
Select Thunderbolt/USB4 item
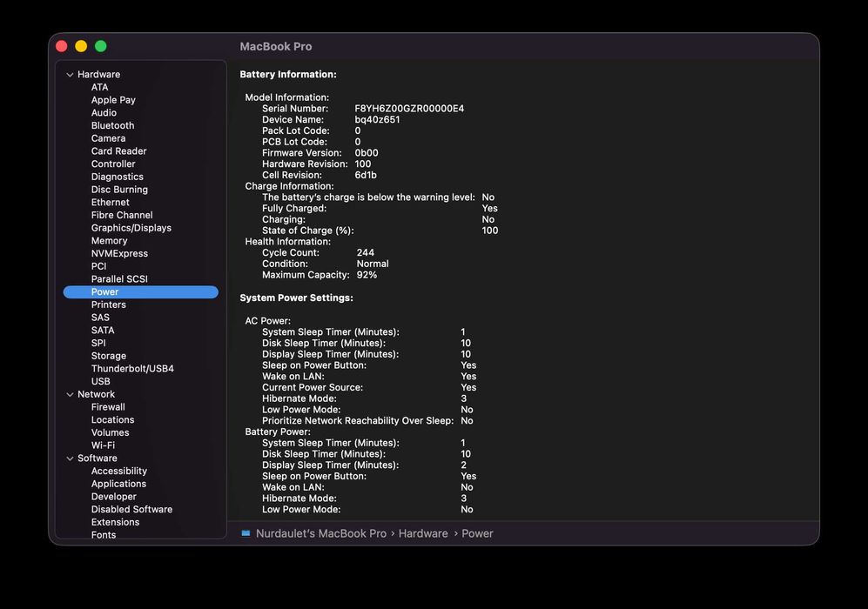click(x=132, y=368)
